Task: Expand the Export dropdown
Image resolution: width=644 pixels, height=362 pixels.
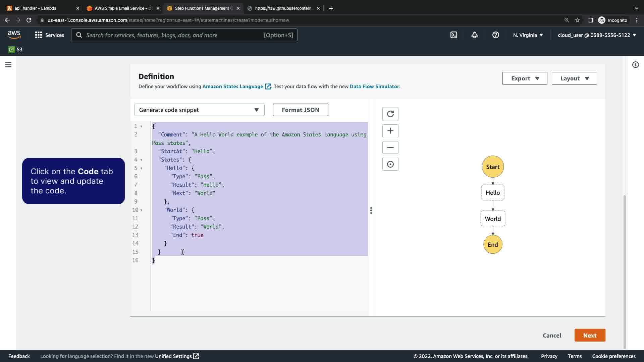Action: (525, 78)
